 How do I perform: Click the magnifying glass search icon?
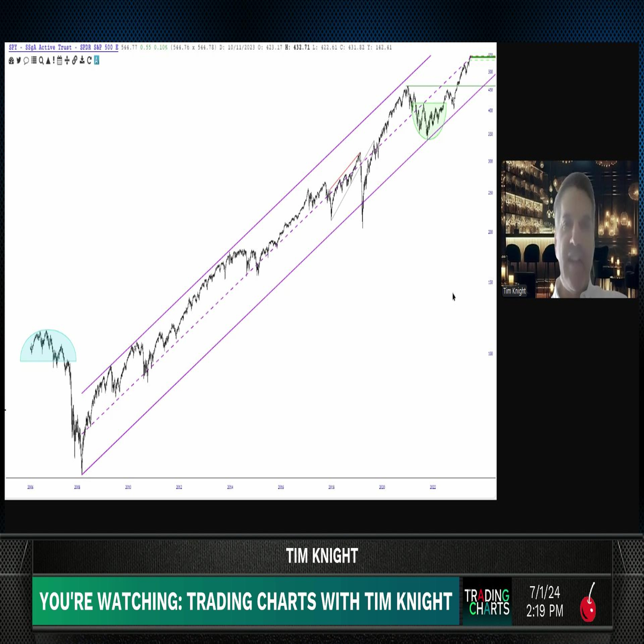(41, 60)
